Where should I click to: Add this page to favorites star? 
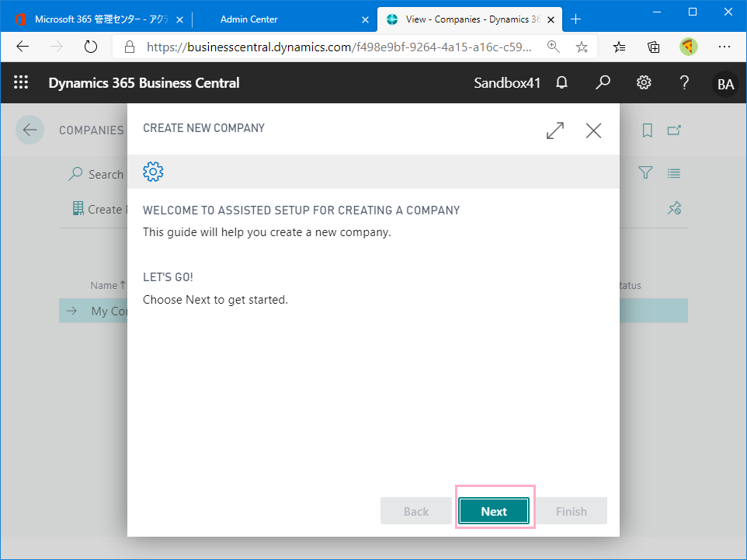(x=582, y=47)
